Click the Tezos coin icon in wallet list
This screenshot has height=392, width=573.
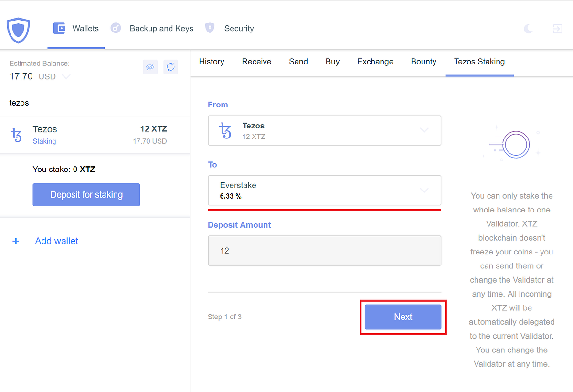[x=16, y=135]
